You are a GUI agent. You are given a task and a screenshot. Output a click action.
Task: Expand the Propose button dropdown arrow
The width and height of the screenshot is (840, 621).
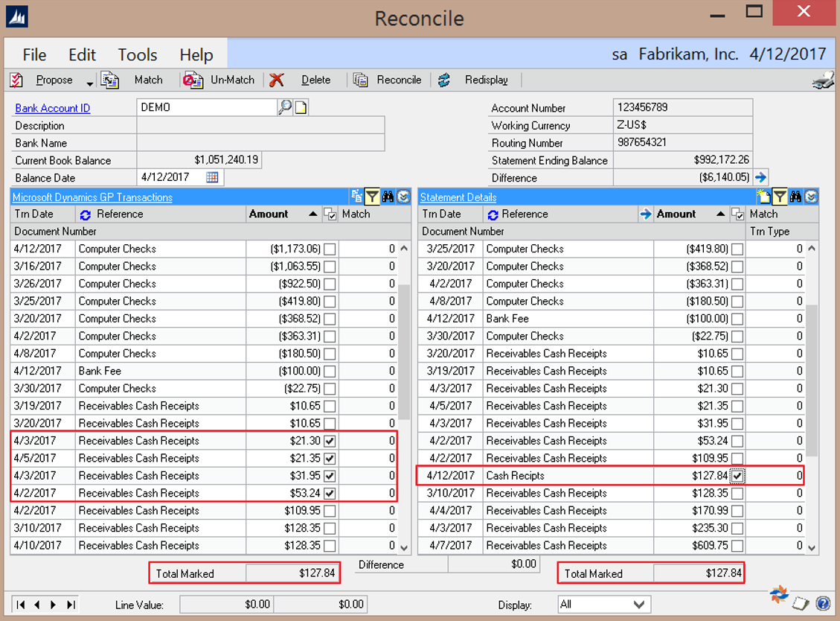(90, 81)
